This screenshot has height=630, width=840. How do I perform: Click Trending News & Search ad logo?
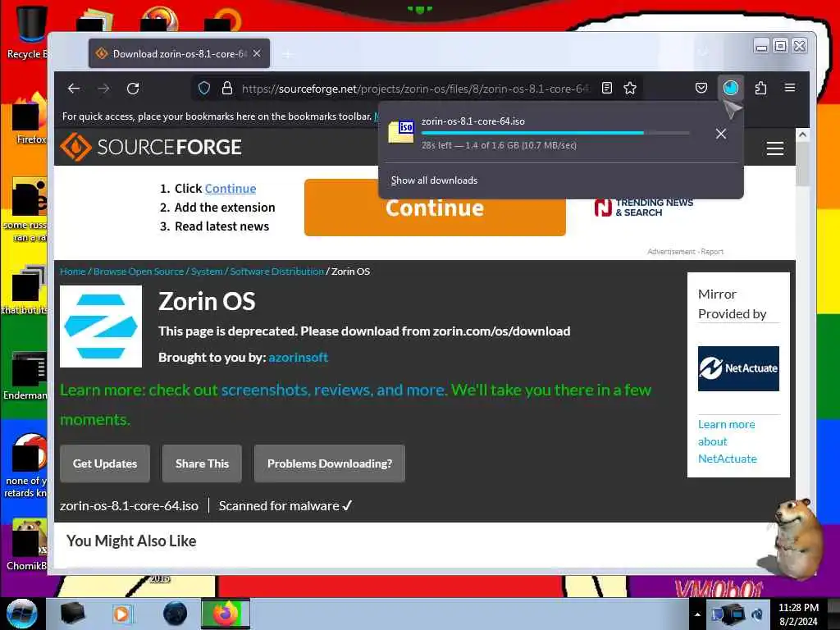644,208
